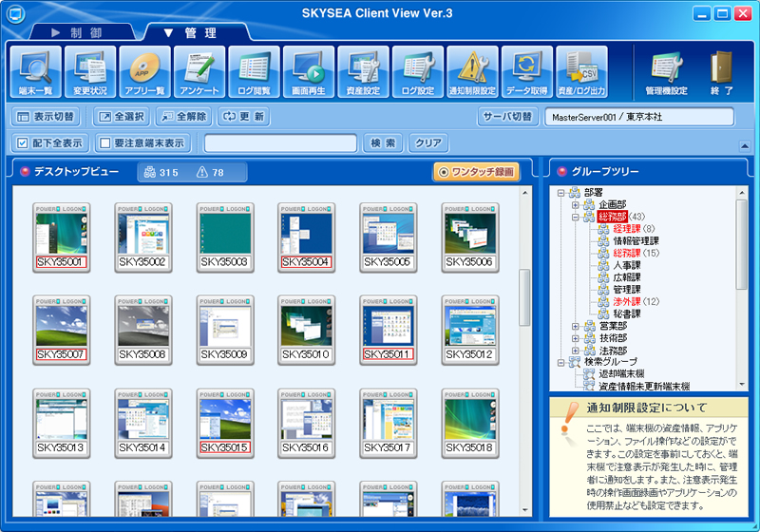Click the 315 terminal count icon
Screen dimensions: 760x532
click(x=150, y=172)
